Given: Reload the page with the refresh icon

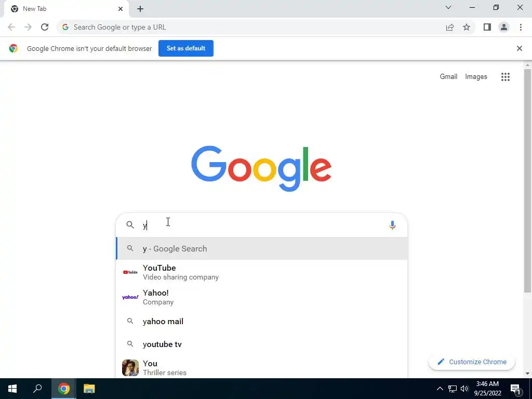Looking at the screenshot, I should point(45,27).
